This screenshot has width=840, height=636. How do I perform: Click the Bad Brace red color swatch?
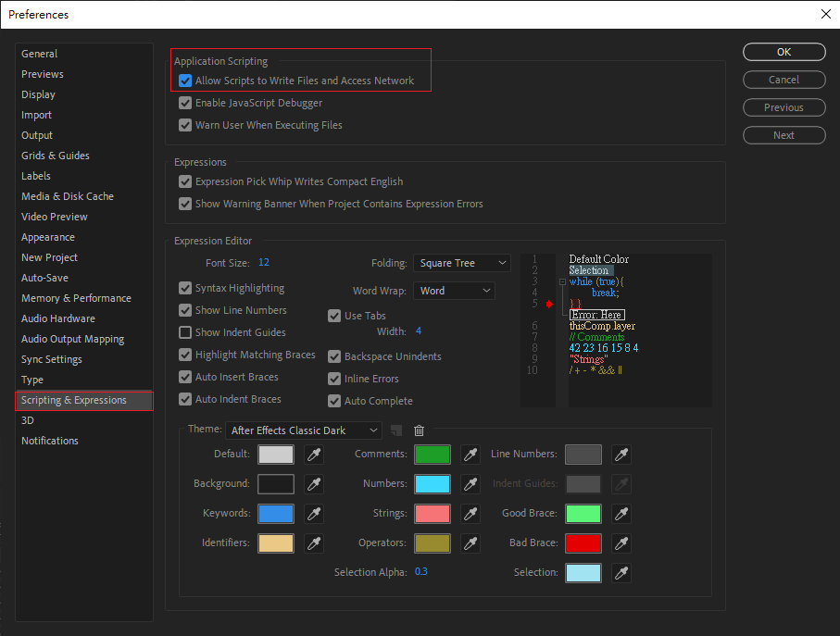click(x=583, y=543)
